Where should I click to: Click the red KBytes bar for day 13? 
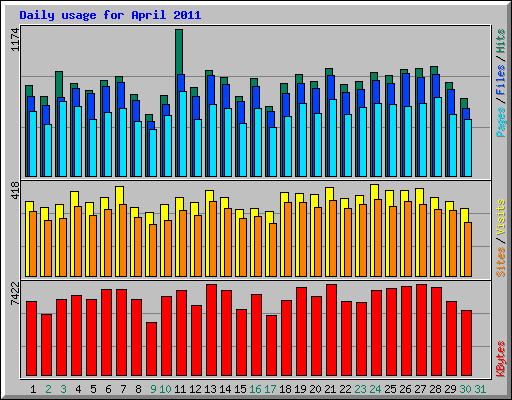(x=211, y=330)
